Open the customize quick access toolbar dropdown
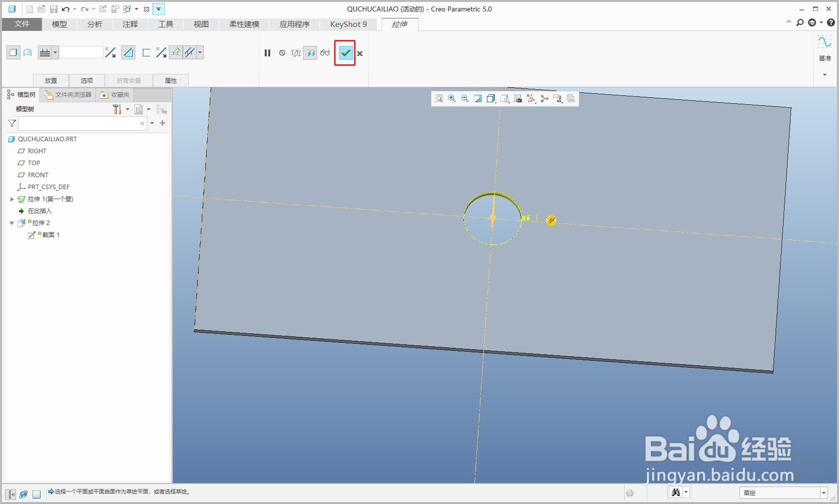Viewport: 839px width, 504px height. tap(158, 9)
